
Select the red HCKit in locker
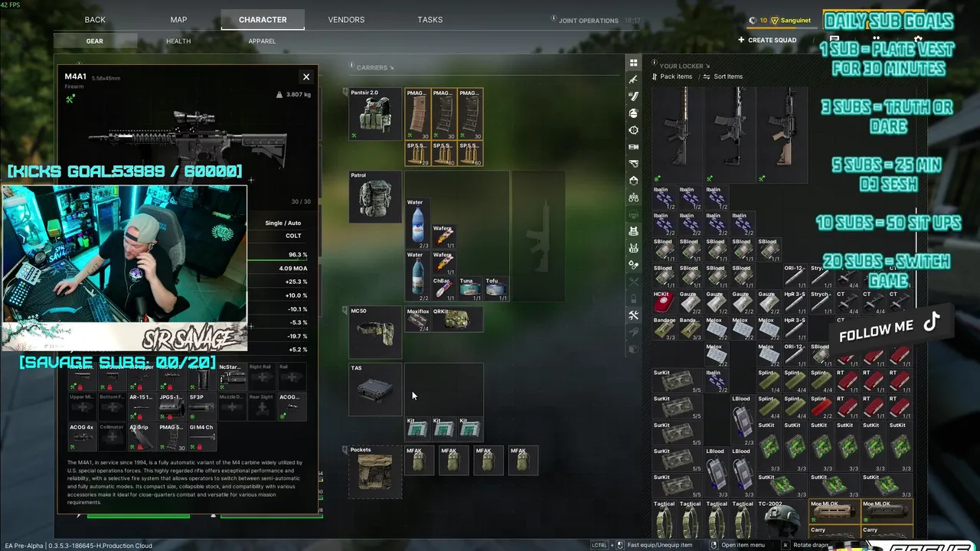(665, 302)
